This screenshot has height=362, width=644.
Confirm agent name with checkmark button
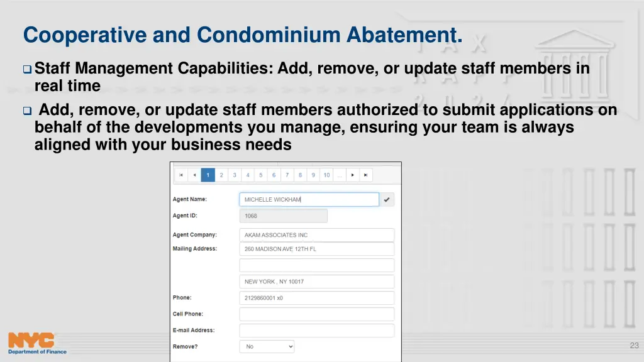coord(387,200)
